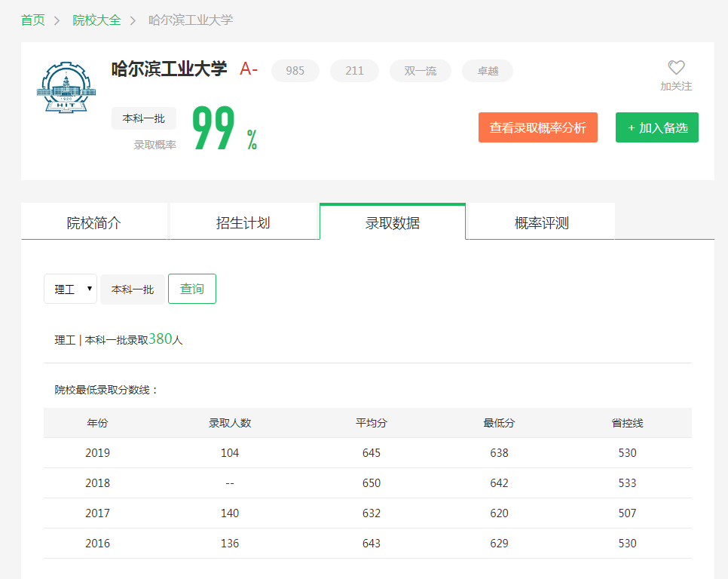Go to the 院校大全 breadcrumb link
The width and height of the screenshot is (728, 579).
click(x=96, y=20)
